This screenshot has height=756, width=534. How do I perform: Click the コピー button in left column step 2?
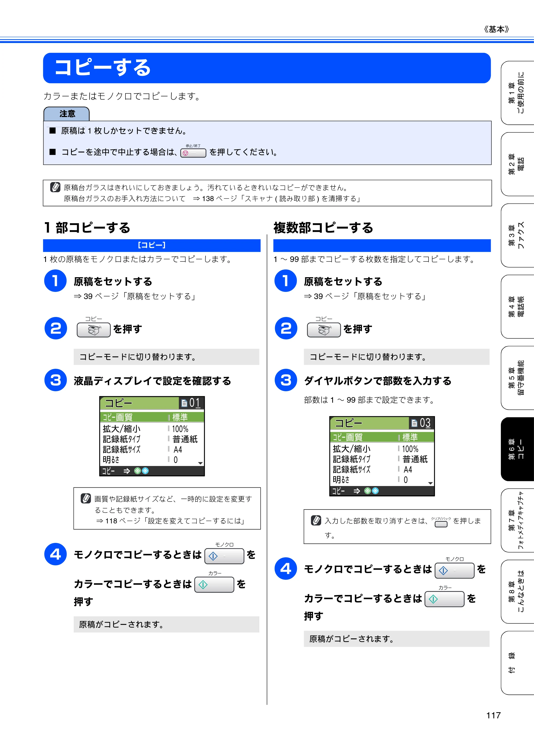click(93, 330)
